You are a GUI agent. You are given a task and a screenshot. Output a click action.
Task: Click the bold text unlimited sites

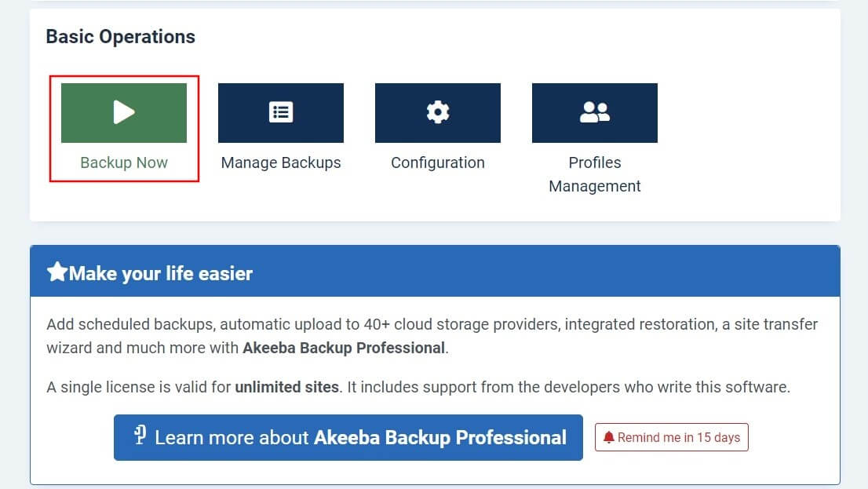point(286,387)
